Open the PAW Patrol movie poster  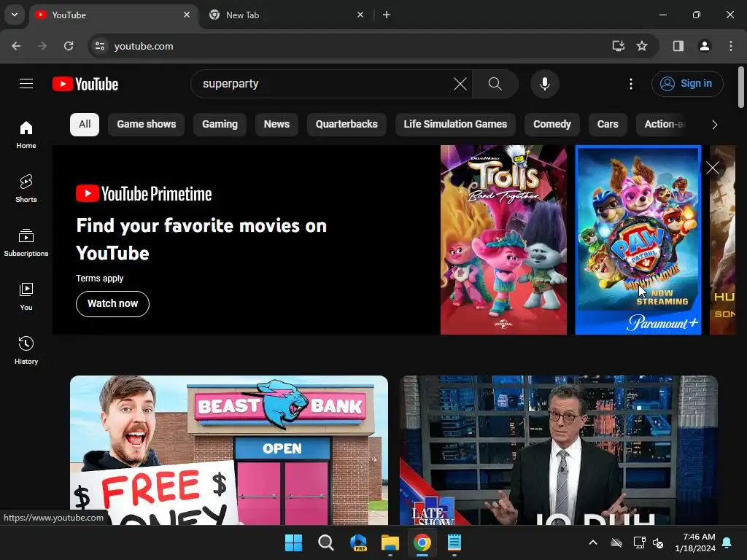point(638,239)
